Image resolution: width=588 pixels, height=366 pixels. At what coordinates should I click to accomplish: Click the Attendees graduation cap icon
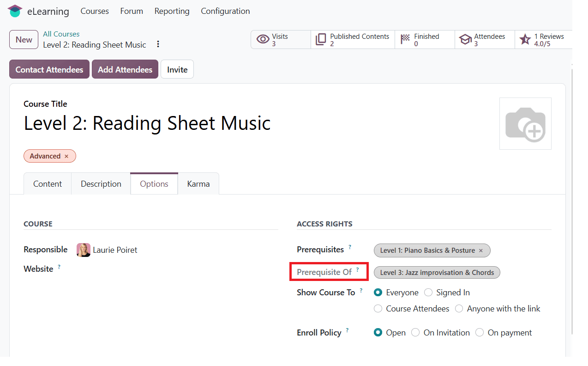pyautogui.click(x=465, y=40)
